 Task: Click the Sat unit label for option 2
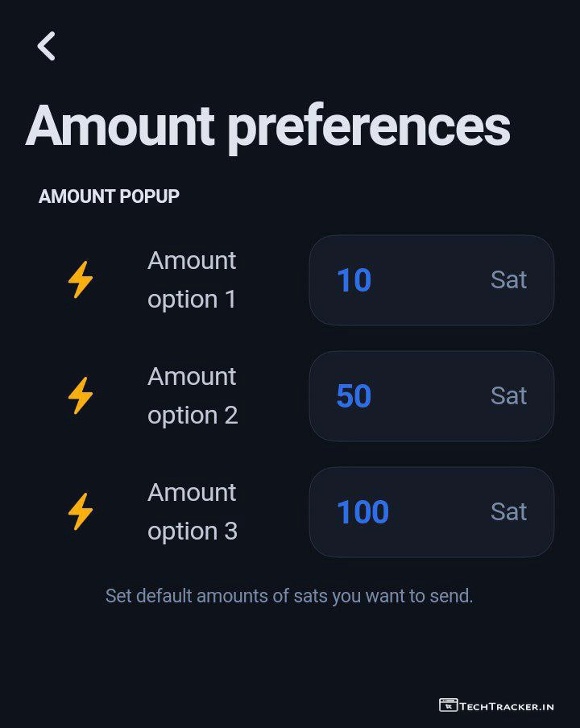(508, 396)
